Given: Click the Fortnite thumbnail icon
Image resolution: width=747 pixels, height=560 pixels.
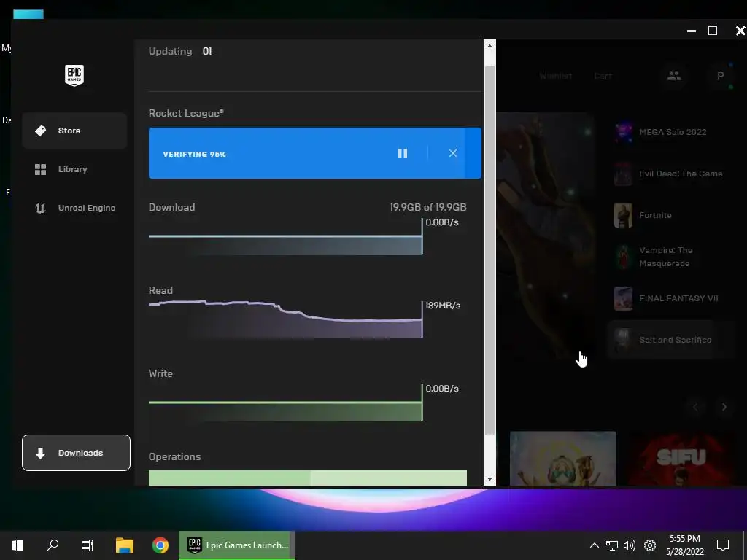Looking at the screenshot, I should tap(623, 215).
